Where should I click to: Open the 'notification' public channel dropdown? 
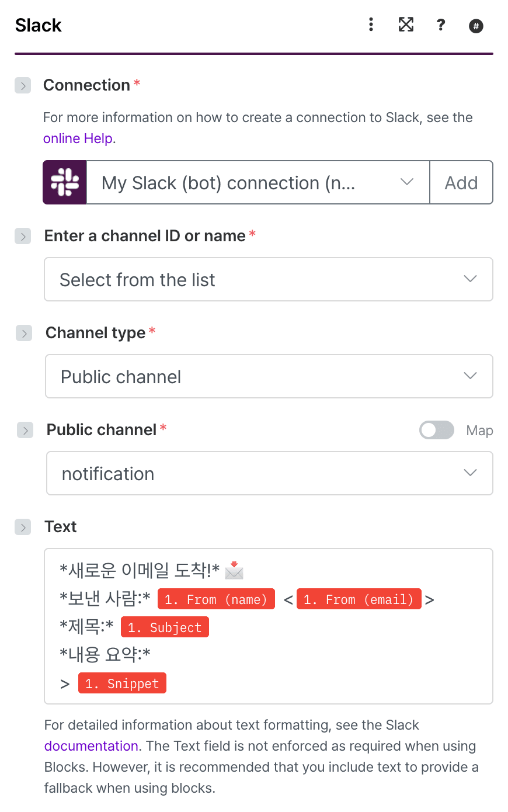(269, 473)
